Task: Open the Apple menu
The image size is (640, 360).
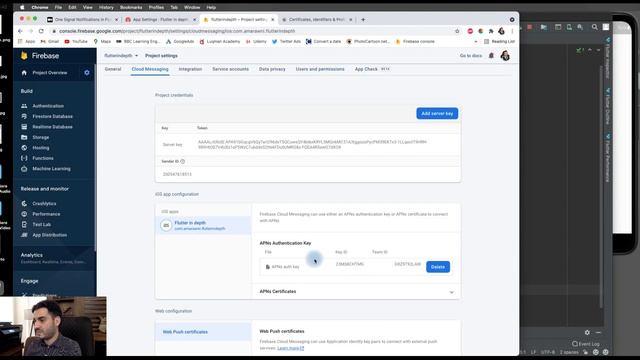Action: pos(22,7)
